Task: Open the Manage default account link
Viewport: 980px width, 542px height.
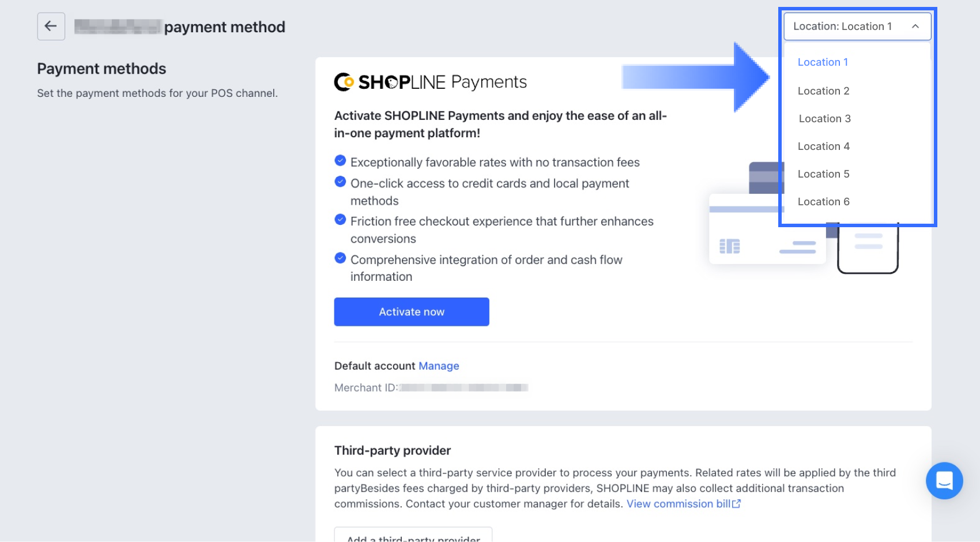Action: (x=439, y=366)
